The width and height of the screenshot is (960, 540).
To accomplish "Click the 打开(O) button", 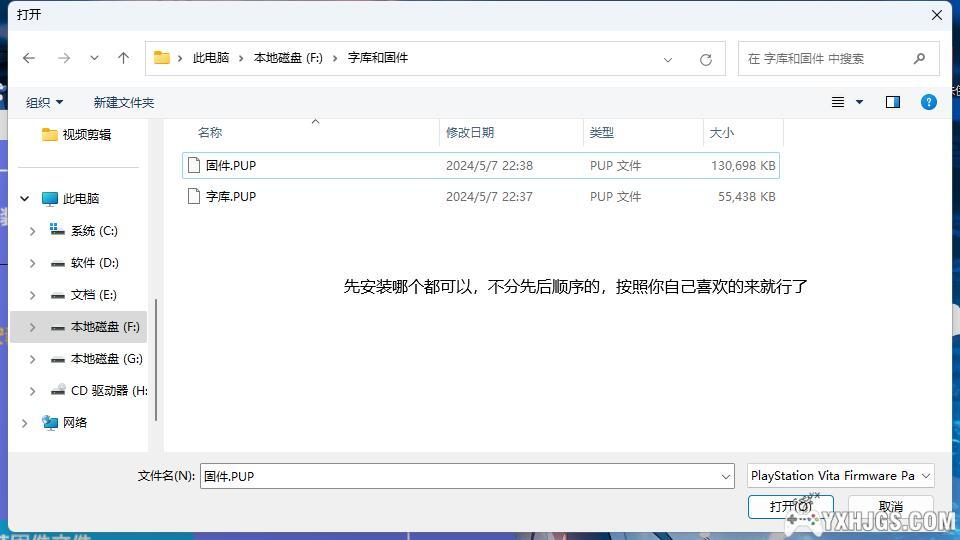I will pos(790,507).
